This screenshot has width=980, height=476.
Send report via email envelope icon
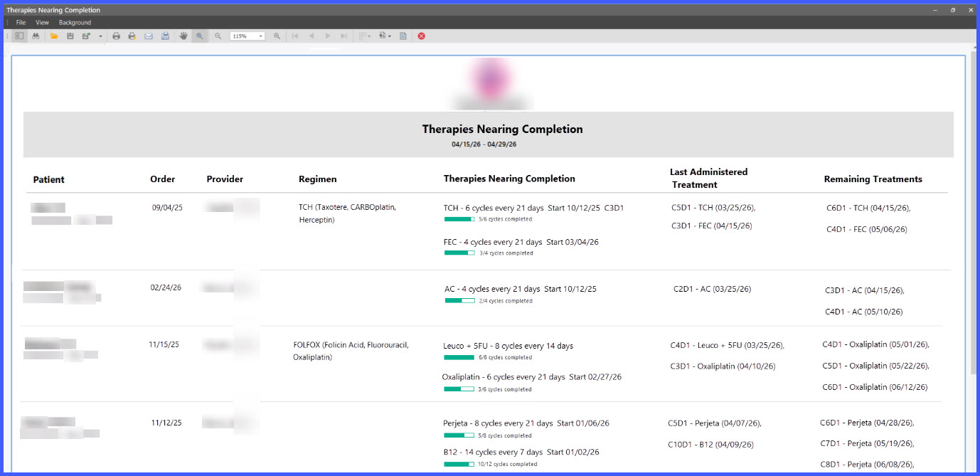point(149,36)
